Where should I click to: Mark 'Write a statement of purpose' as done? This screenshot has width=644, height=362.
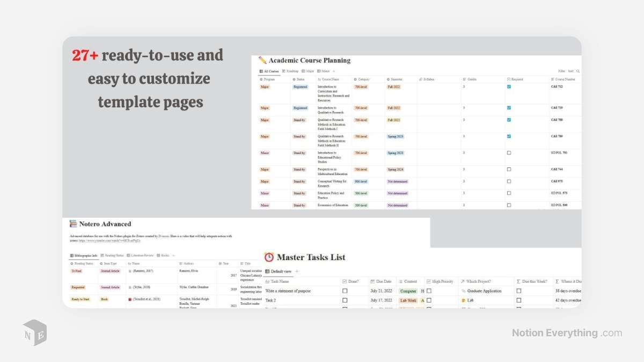tap(345, 291)
